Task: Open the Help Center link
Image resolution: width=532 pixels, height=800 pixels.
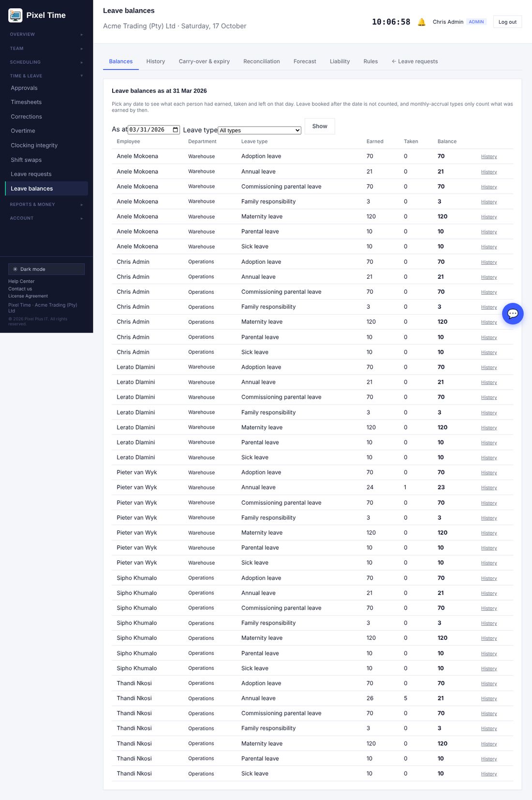Action: point(21,281)
